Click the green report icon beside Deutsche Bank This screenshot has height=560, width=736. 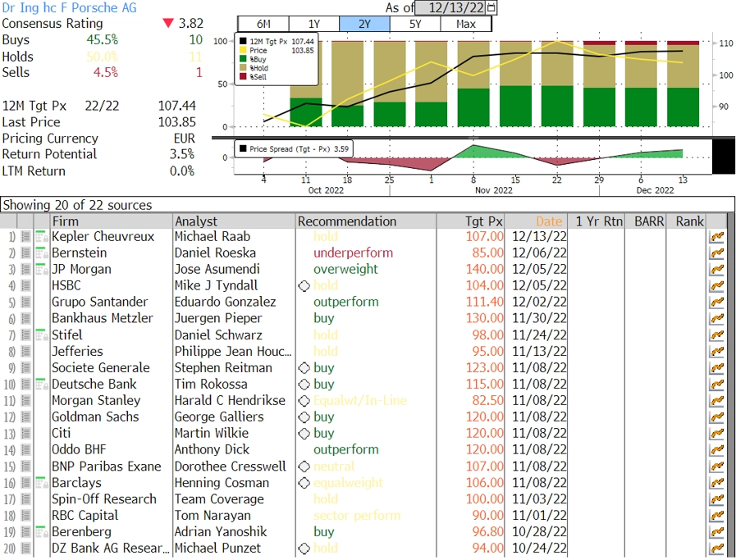(x=42, y=385)
